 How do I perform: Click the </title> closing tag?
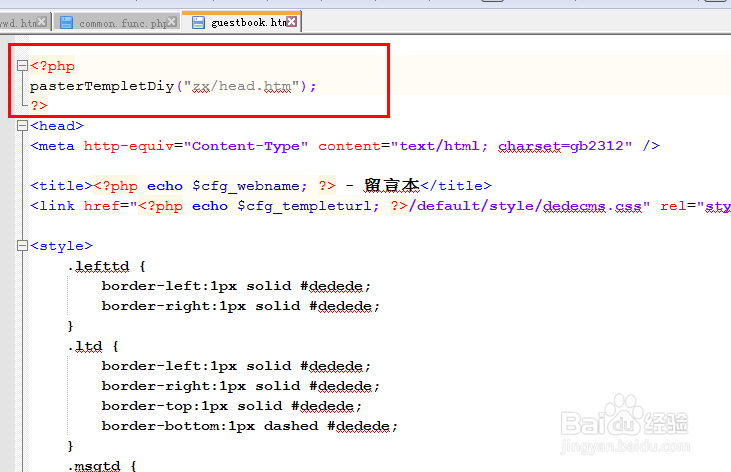tap(456, 186)
